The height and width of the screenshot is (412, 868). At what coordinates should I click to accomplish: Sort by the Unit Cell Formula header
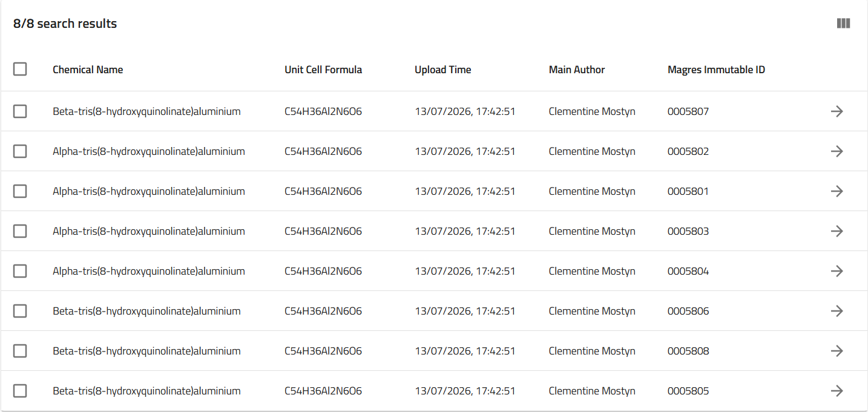click(x=323, y=70)
